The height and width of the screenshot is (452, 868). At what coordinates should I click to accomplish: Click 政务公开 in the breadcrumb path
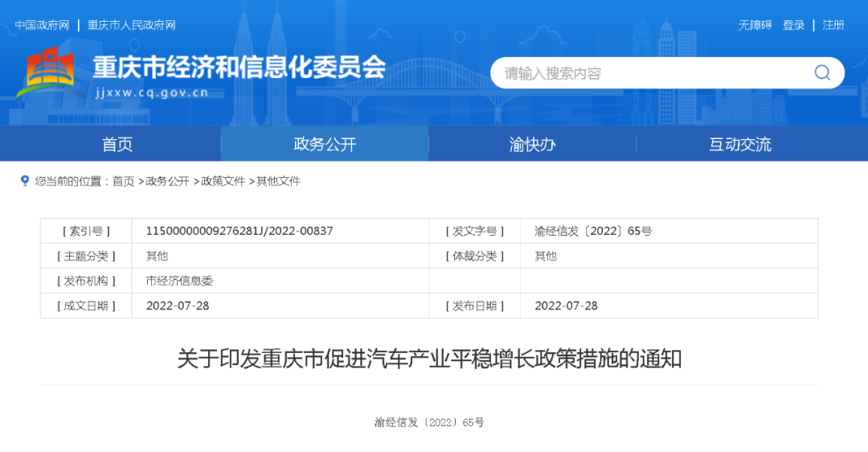168,181
